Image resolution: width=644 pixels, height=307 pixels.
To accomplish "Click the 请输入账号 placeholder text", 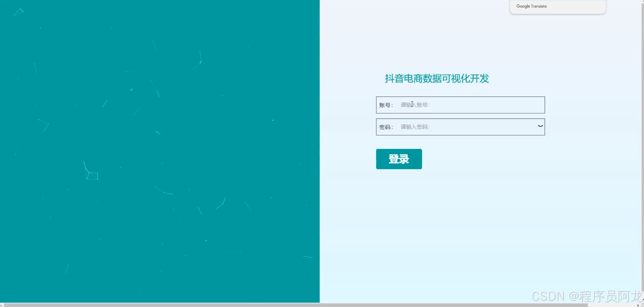I will (415, 105).
